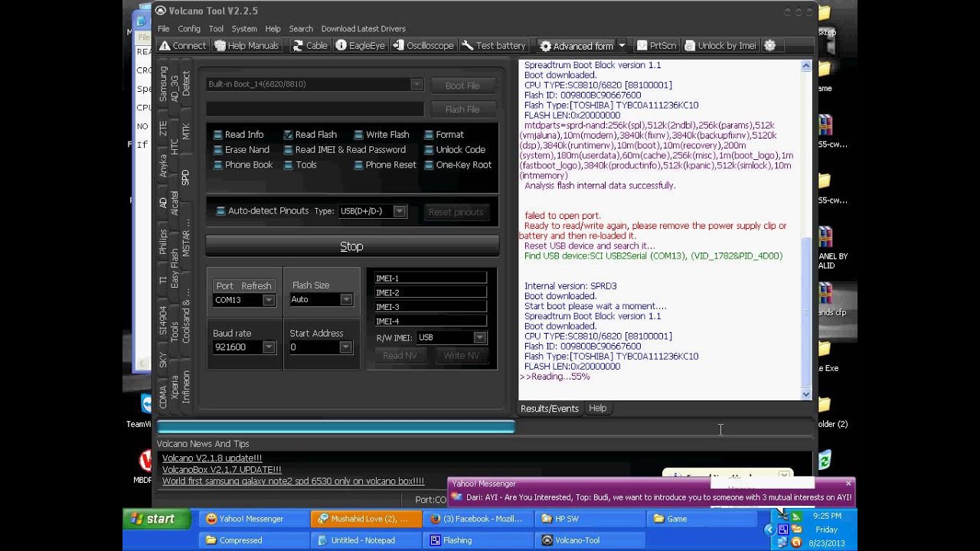Open the pinout Type USB(D+/D-) dropdown
This screenshot has width=980, height=551.
pos(399,211)
